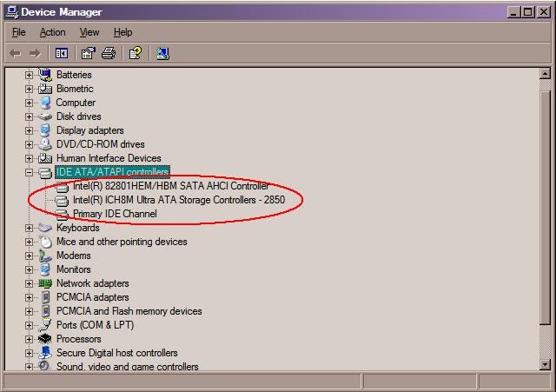Image resolution: width=556 pixels, height=392 pixels.
Task: Select the Monitors label
Action: (x=73, y=269)
